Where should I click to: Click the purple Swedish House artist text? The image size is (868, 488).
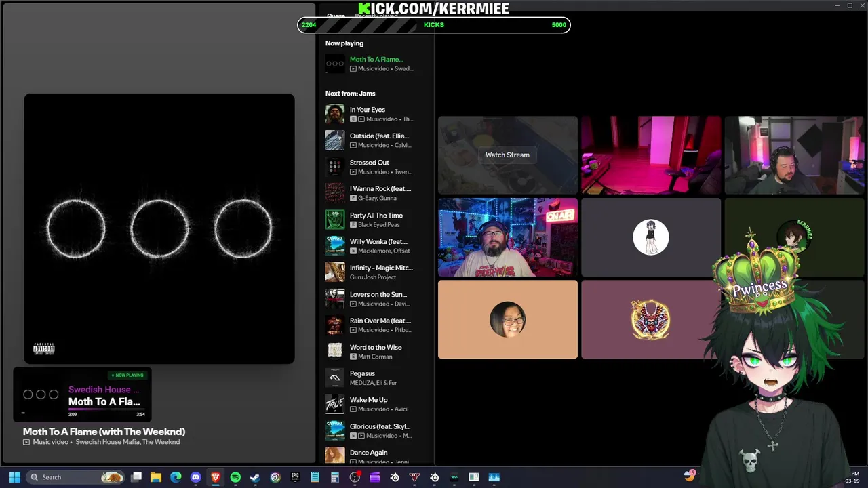[104, 390]
